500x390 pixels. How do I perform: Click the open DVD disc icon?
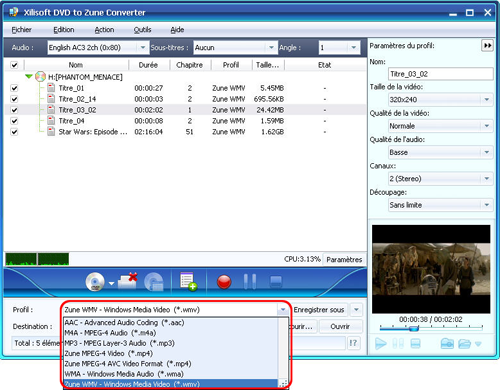click(95, 282)
